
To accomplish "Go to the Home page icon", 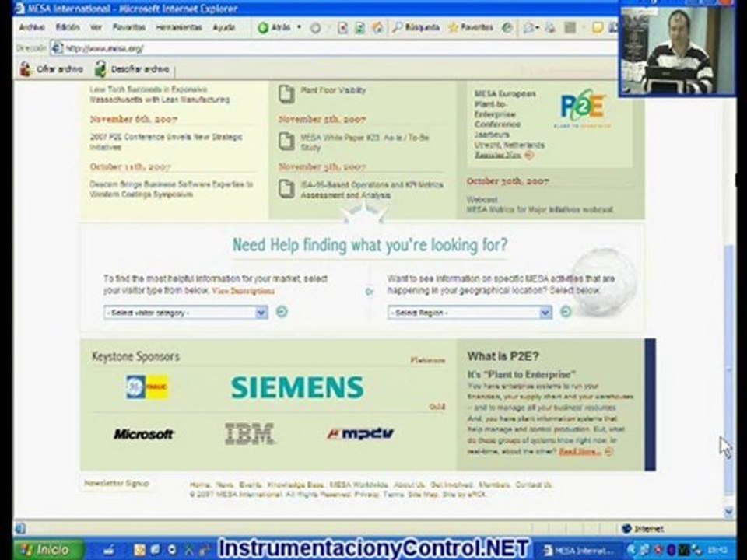I will point(377,28).
